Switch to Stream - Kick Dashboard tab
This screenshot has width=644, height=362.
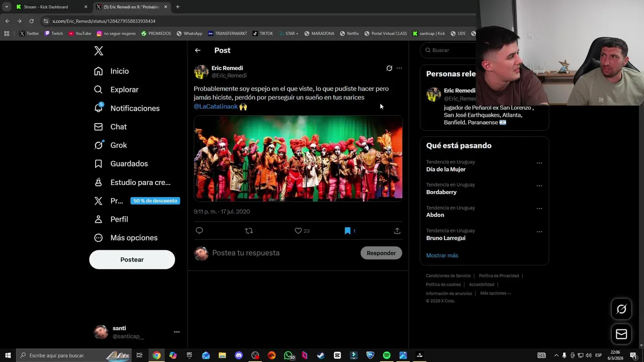click(x=46, y=7)
